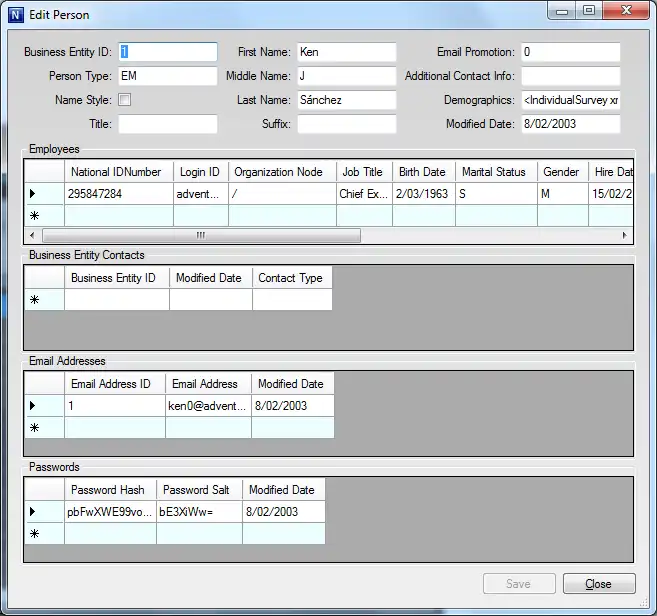
Task: Select the 2/03/1963 Birth Date cell
Action: pyautogui.click(x=424, y=194)
